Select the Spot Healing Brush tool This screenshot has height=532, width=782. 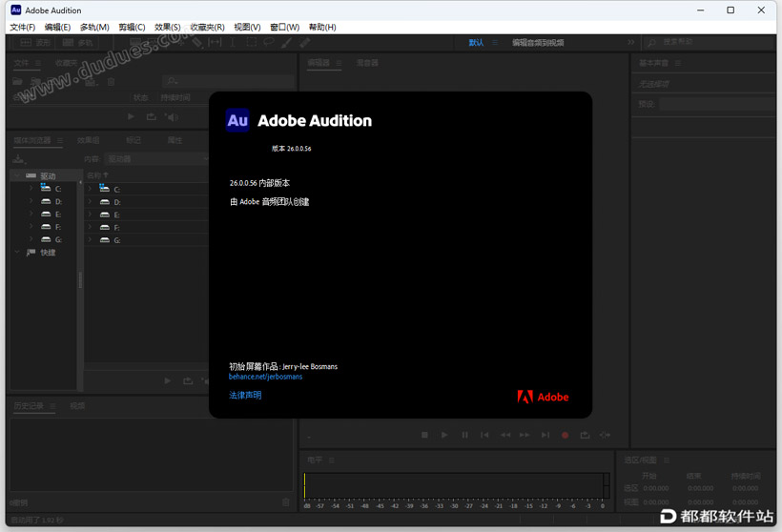click(305, 42)
